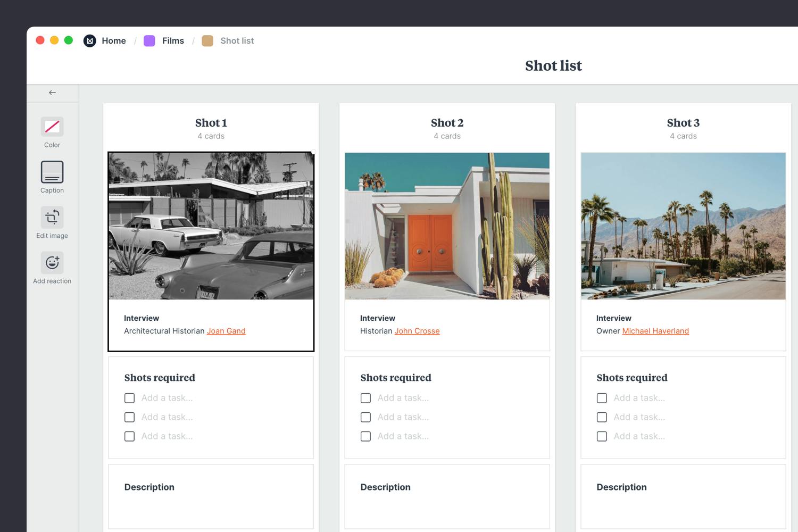Screen dimensions: 798x532
Task: Check the third task checkbox under Shot 3
Action: coord(602,436)
